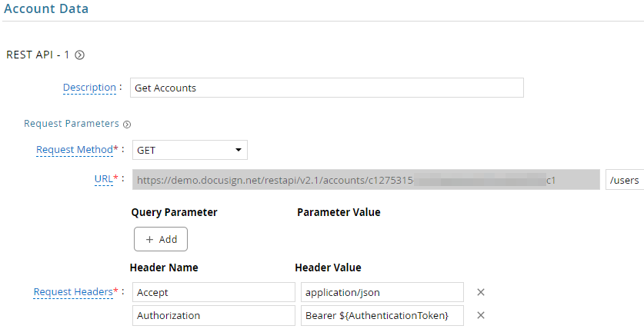
Task: Click the Parameter Value column heading
Action: click(339, 212)
